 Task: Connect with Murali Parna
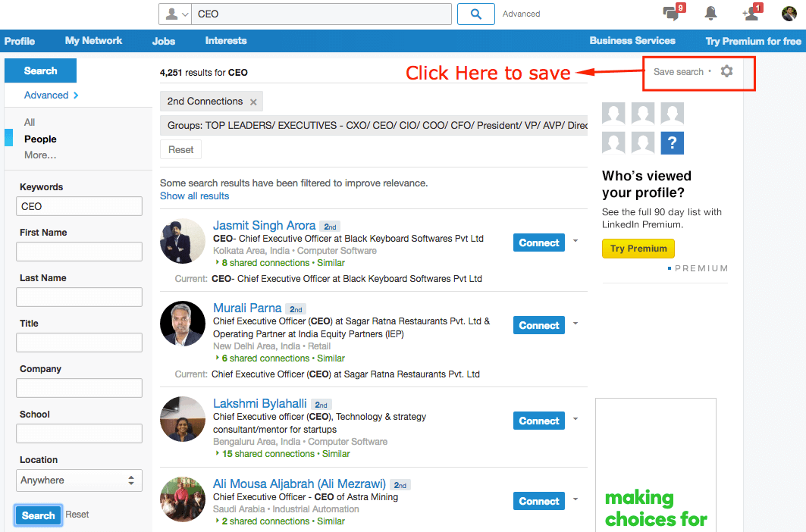(x=538, y=325)
